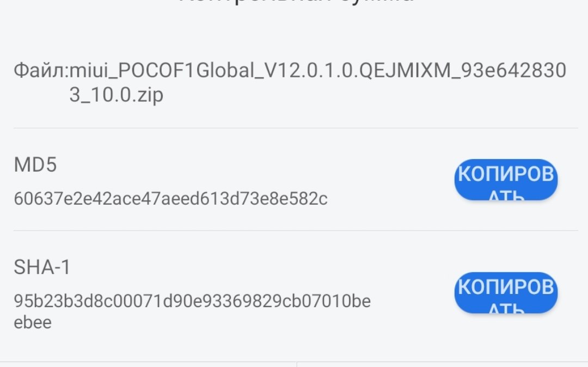Tap the MD5 label

[x=35, y=165]
